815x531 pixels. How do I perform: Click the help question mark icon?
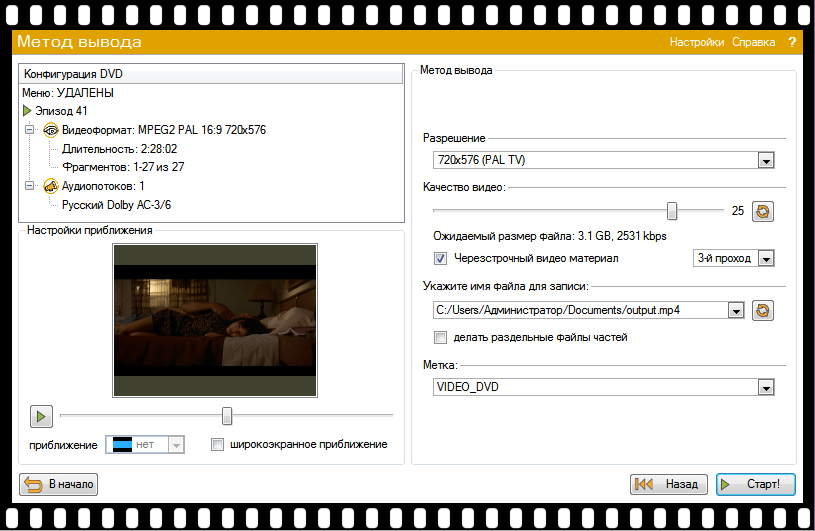click(x=792, y=42)
